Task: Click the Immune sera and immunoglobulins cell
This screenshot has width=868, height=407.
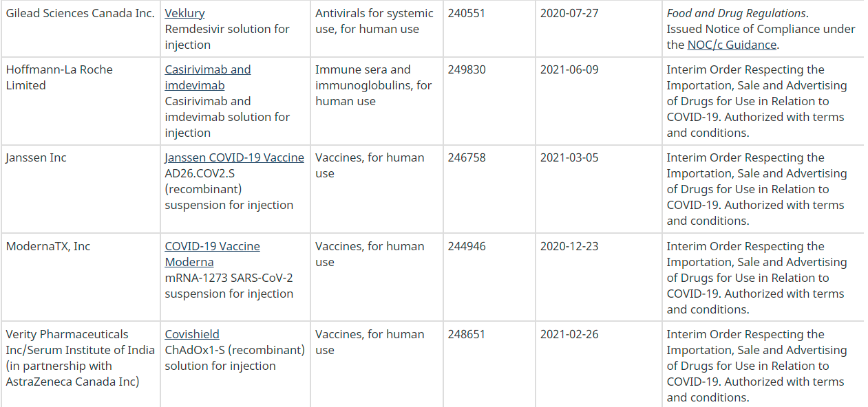Action: pos(374,85)
